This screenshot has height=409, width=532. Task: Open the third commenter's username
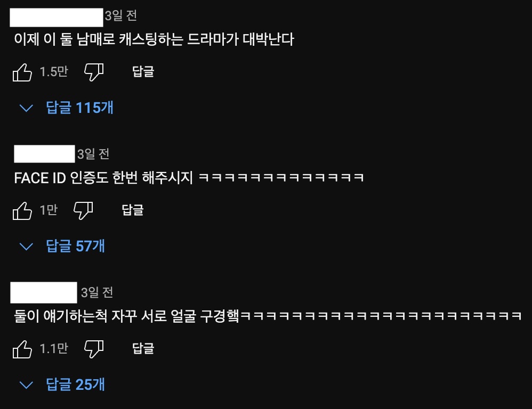44,292
